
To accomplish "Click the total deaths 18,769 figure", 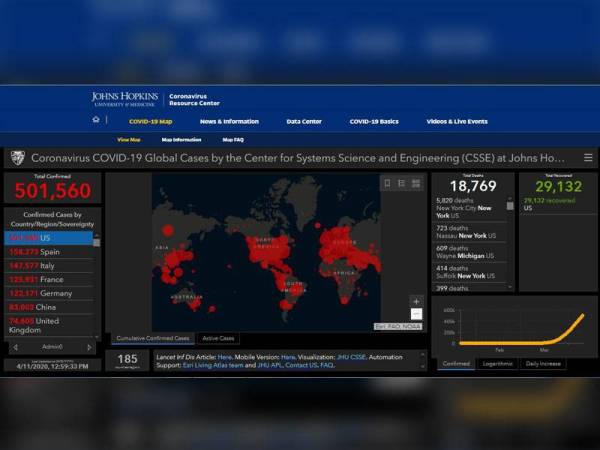I will tap(473, 186).
